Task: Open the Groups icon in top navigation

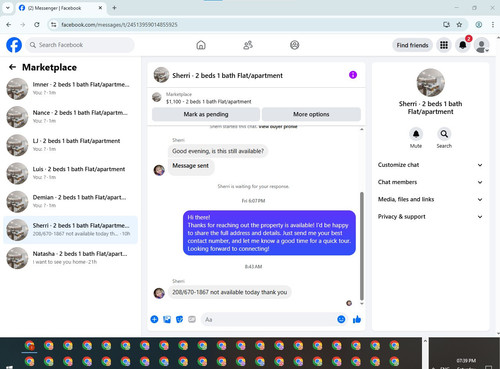Action: [294, 45]
